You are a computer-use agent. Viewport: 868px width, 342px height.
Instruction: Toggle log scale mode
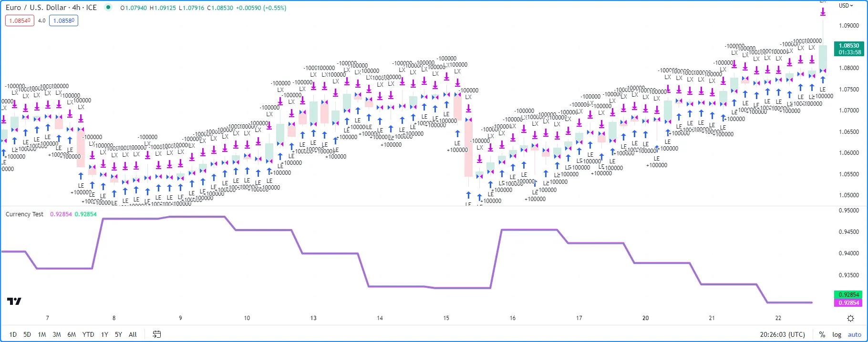coord(837,334)
